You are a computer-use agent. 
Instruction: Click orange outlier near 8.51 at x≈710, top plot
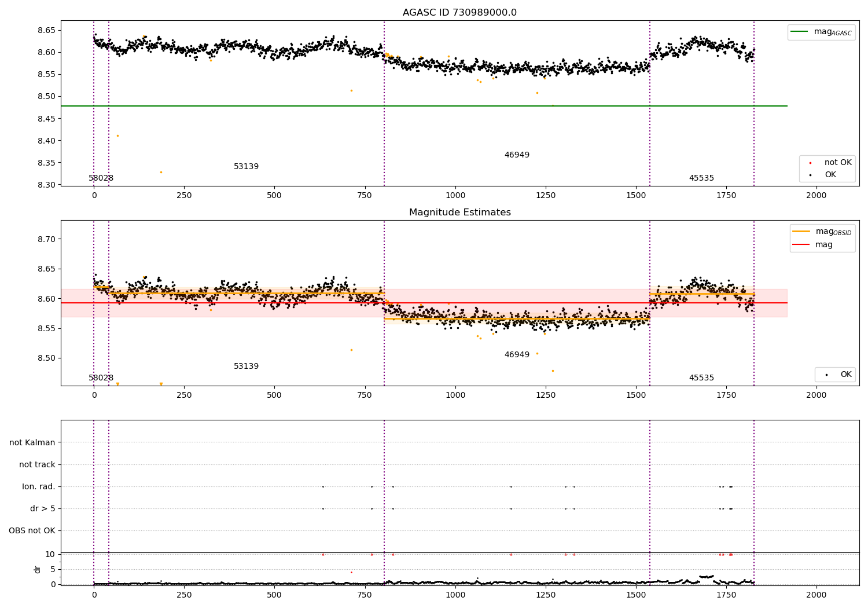pos(351,90)
